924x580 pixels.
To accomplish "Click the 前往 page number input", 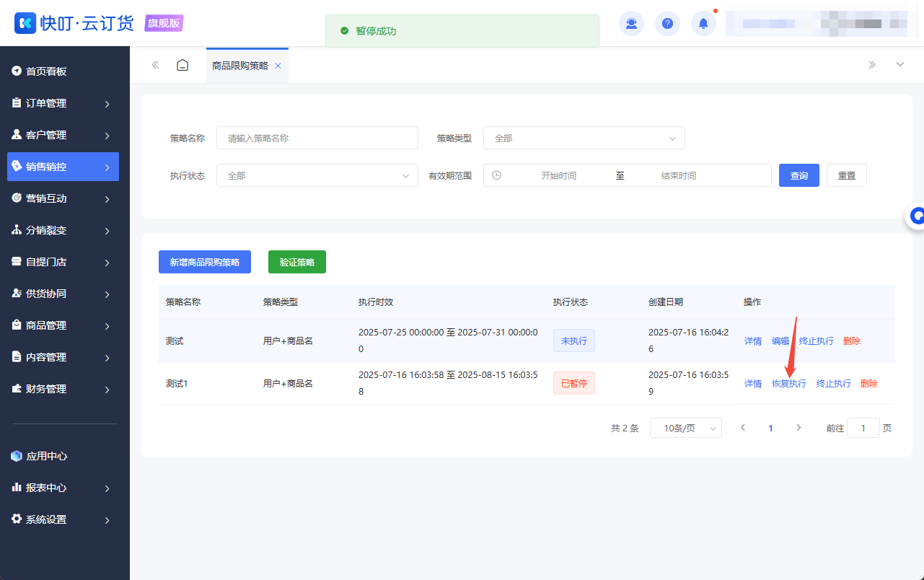I will click(863, 428).
